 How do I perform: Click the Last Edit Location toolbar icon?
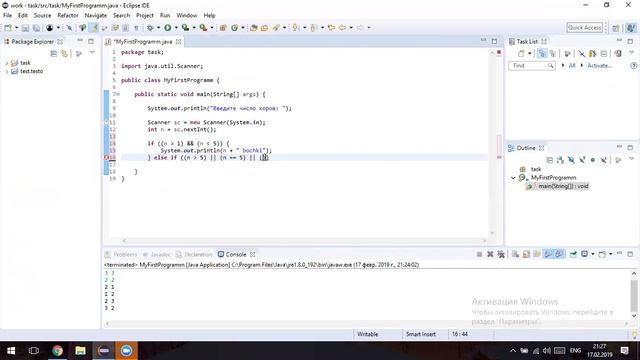331,28
